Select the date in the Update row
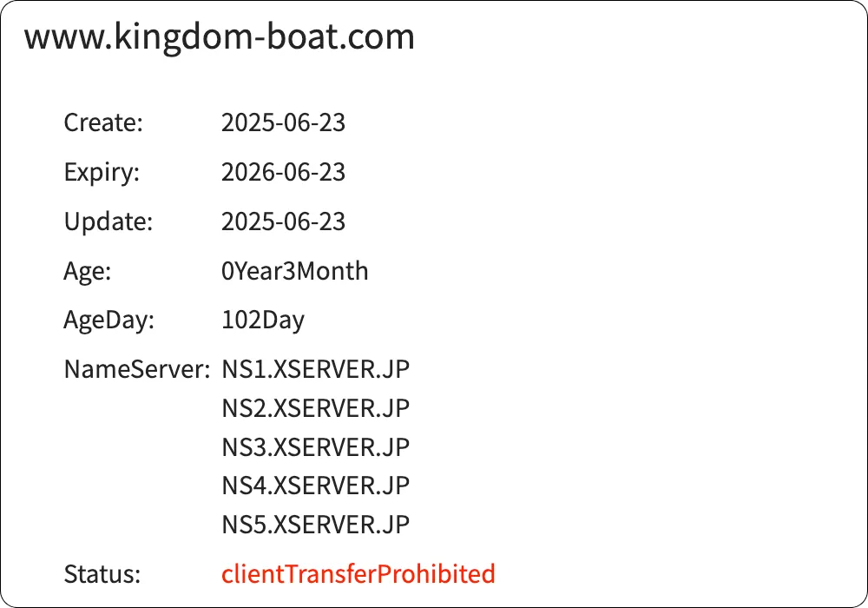This screenshot has height=608, width=868. tap(283, 222)
